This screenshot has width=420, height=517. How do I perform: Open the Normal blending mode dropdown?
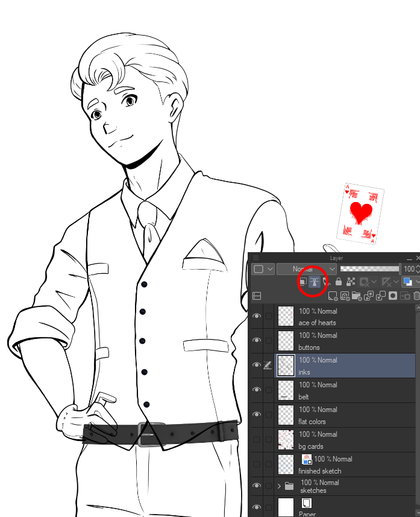click(307, 269)
